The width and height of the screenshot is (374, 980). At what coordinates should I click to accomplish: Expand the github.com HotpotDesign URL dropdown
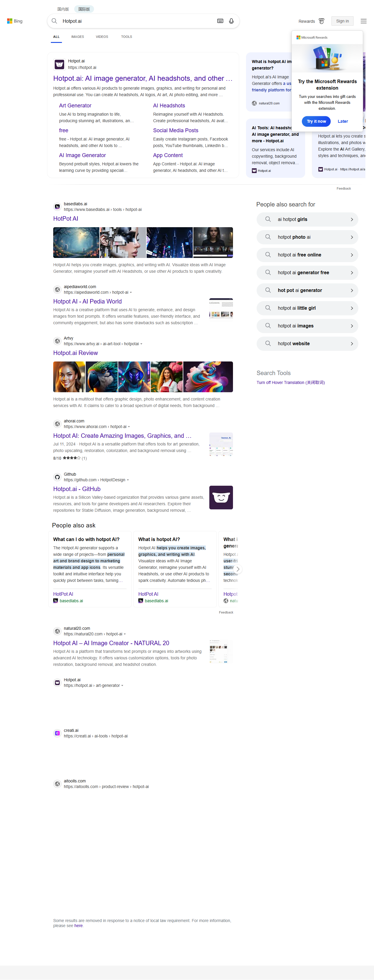click(x=128, y=480)
